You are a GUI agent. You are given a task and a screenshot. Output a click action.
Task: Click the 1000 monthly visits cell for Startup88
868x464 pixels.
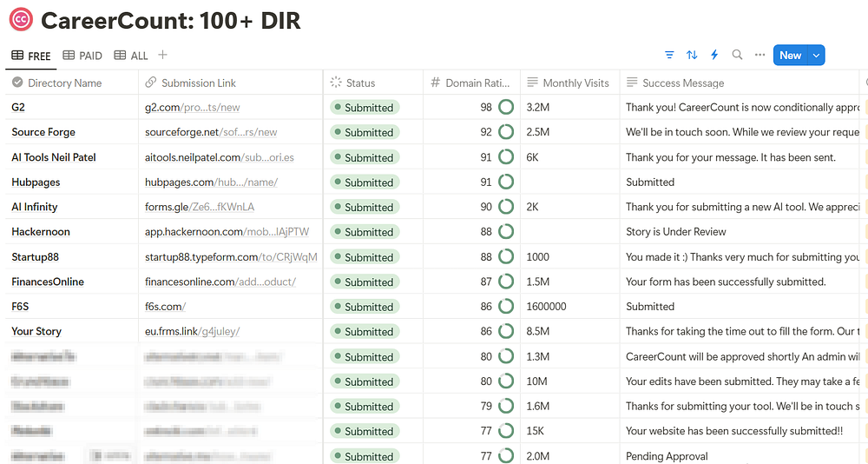(x=570, y=256)
